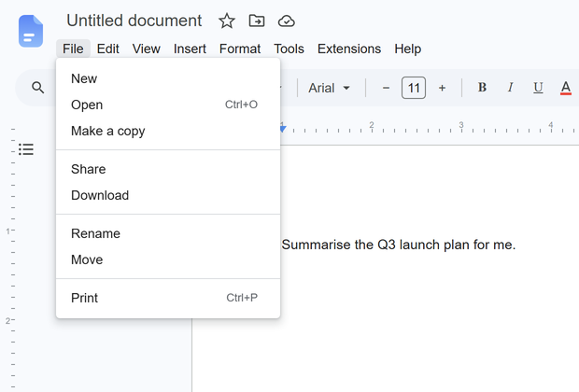The image size is (579, 392).
Task: Open the Extensions menu
Action: 349,49
